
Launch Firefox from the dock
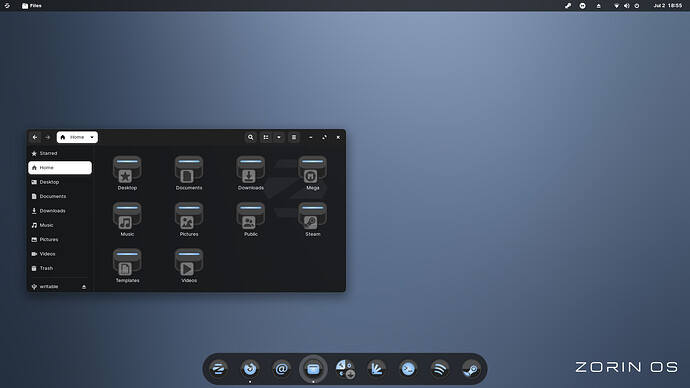[250, 369]
